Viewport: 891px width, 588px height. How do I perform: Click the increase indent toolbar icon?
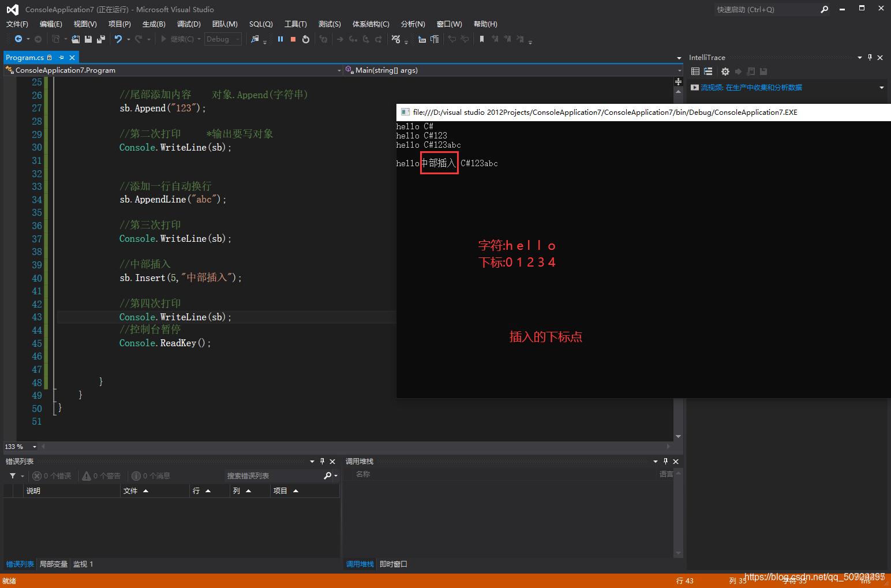[x=435, y=39]
